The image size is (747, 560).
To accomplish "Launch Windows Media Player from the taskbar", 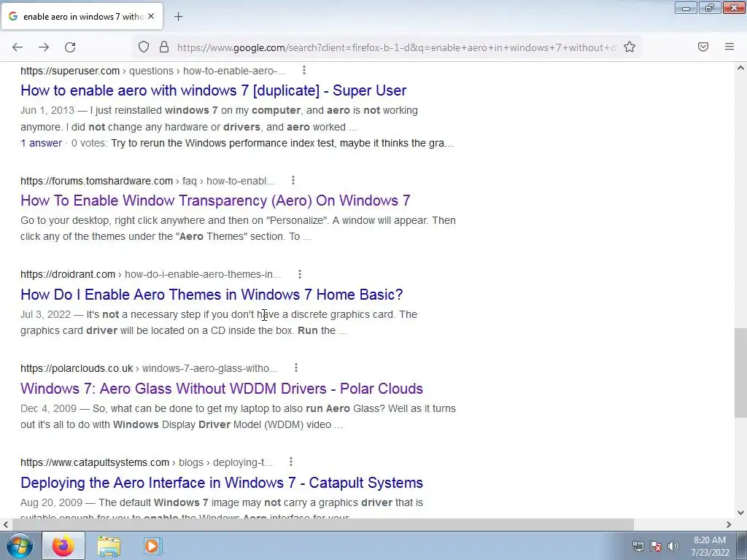I will pos(152,545).
